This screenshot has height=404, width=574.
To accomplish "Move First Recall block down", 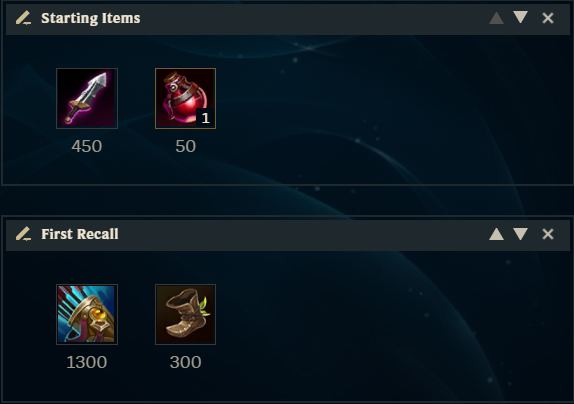I will 520,234.
